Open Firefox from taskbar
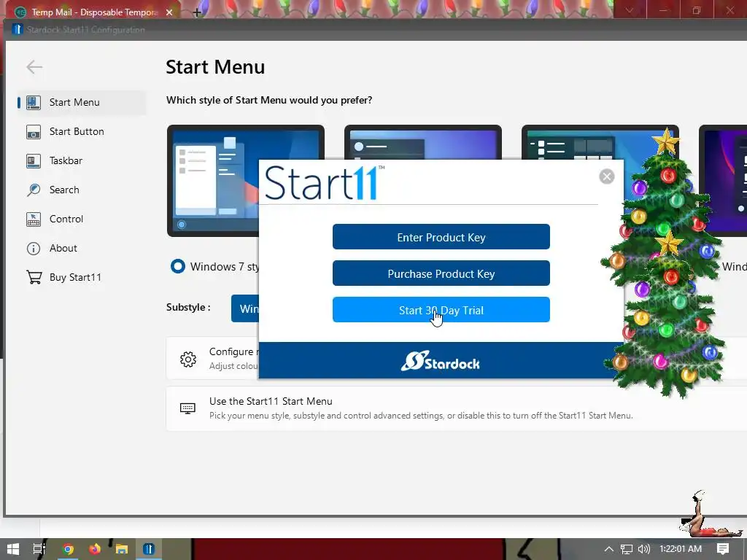This screenshot has width=747, height=560. coord(95,549)
